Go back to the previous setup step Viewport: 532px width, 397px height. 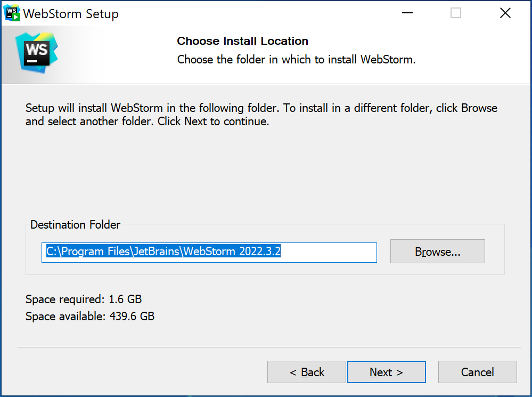[x=306, y=371]
